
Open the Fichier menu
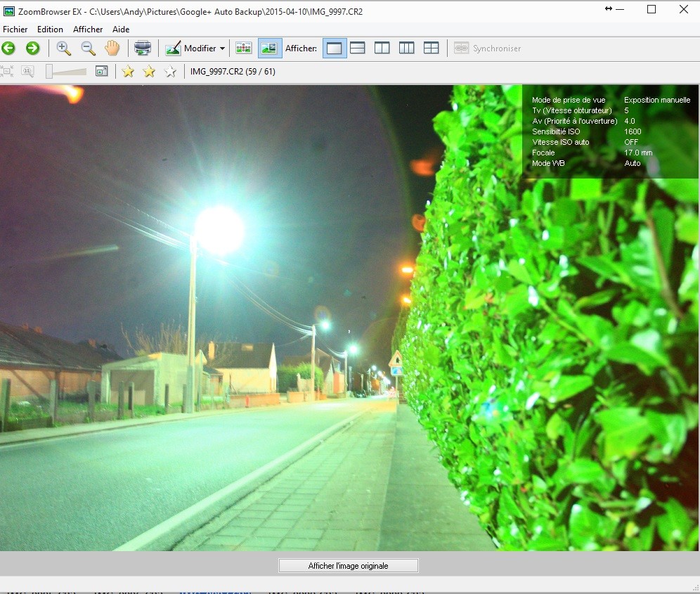point(15,30)
